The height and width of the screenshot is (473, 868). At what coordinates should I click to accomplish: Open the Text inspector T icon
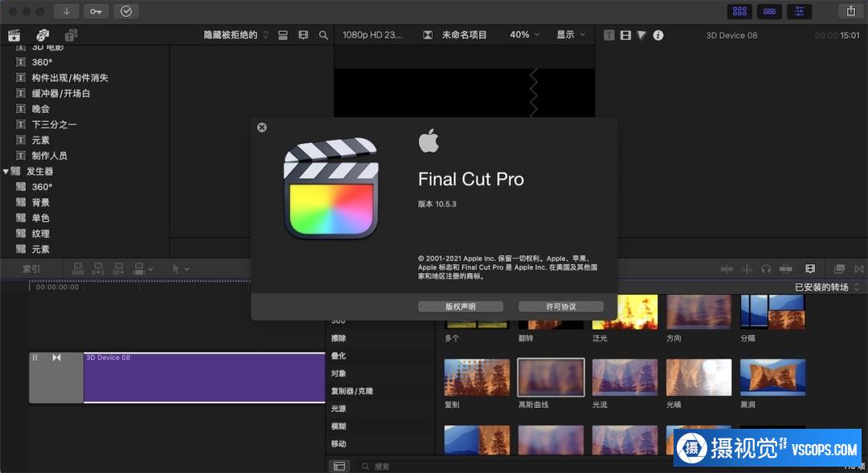(x=609, y=35)
